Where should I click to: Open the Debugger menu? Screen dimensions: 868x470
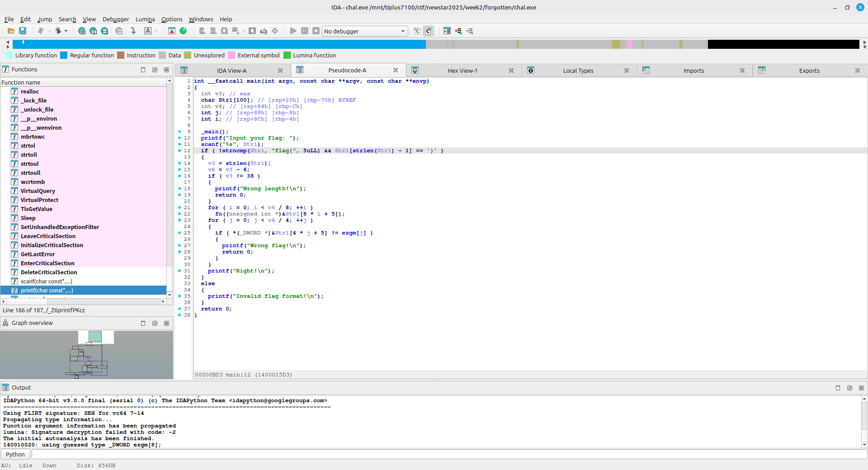tap(115, 19)
